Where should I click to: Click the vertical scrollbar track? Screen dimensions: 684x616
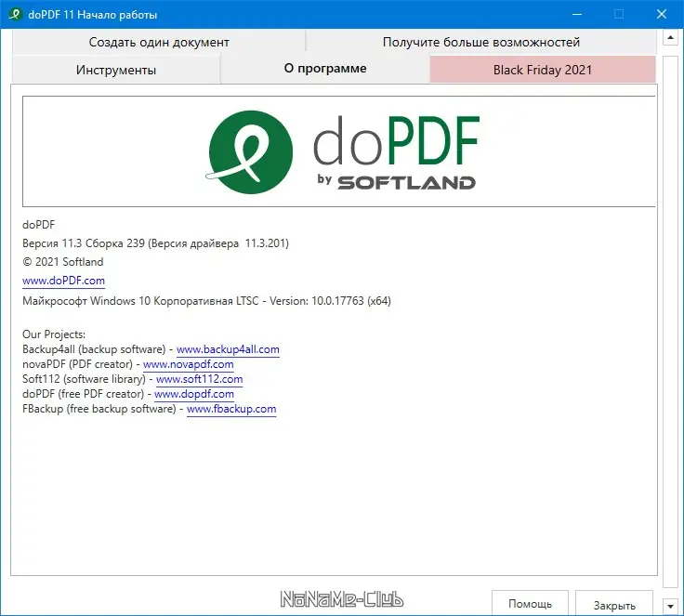pos(670,322)
